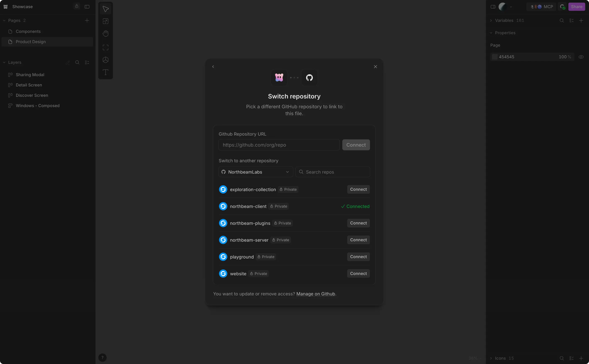The height and width of the screenshot is (364, 589).
Task: Open the Product Design page
Action: [x=47, y=42]
